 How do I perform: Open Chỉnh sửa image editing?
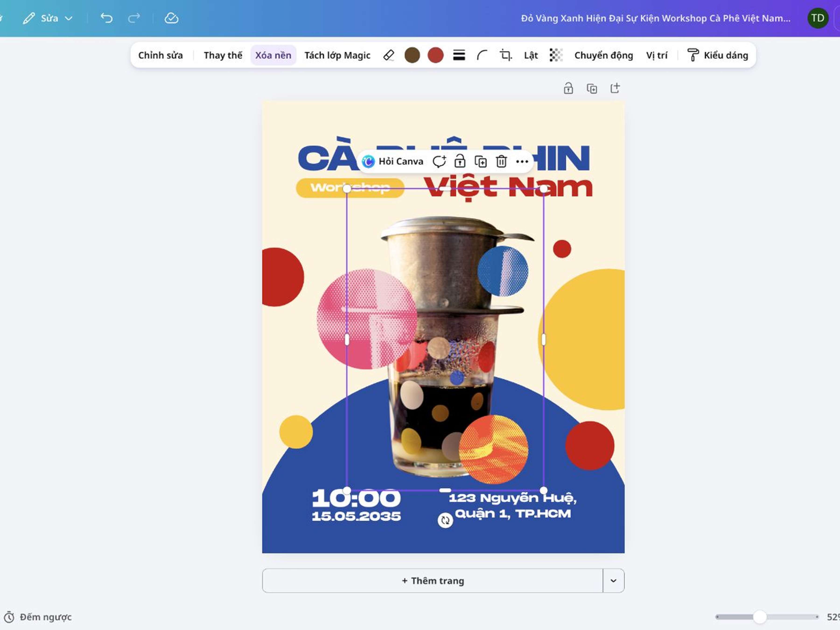pyautogui.click(x=160, y=55)
